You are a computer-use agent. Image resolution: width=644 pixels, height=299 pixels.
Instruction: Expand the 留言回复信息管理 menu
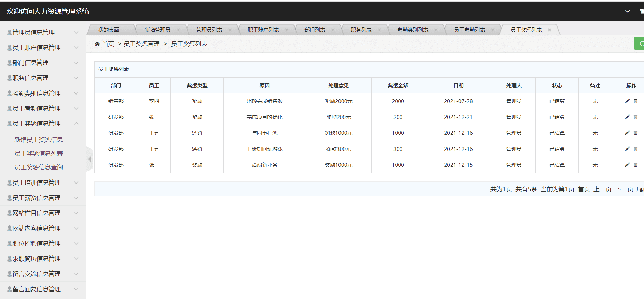pos(43,289)
